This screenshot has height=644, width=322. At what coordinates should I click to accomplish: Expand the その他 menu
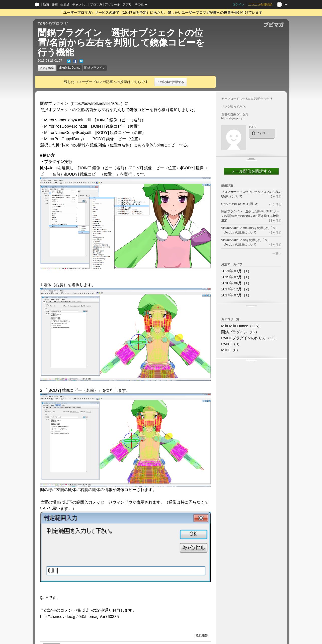[141, 5]
